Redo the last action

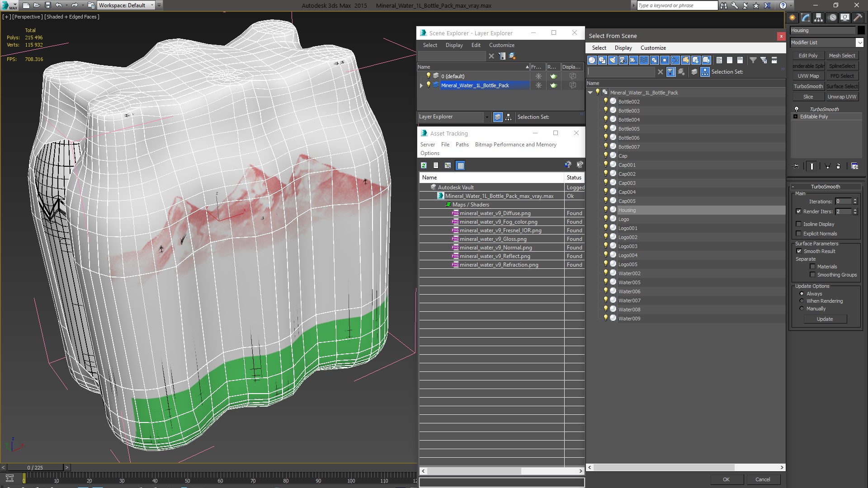[75, 5]
